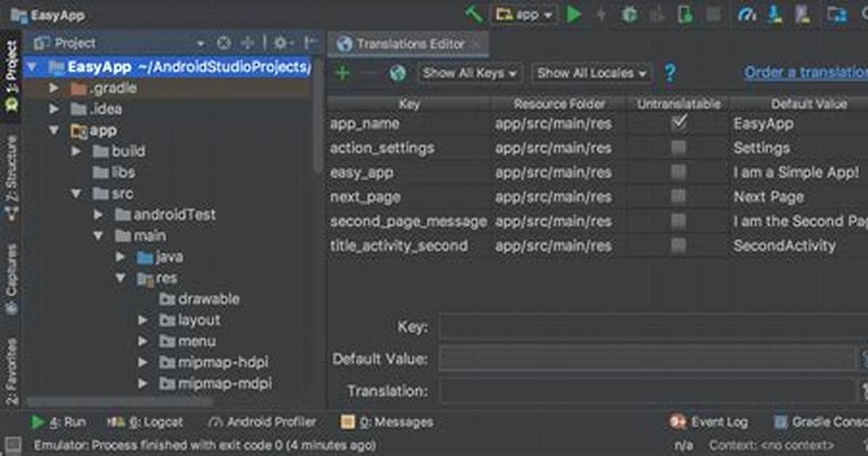Expand the mipmap-hdpi folder
Viewport: 868px width, 456px height.
(143, 362)
